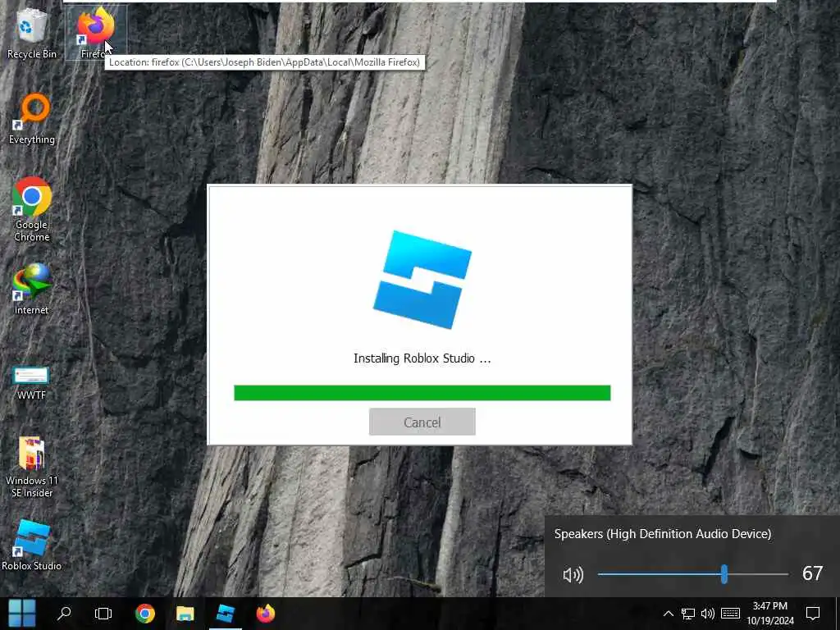Open network status tray icon
This screenshot has height=630, width=840.
(x=688, y=614)
